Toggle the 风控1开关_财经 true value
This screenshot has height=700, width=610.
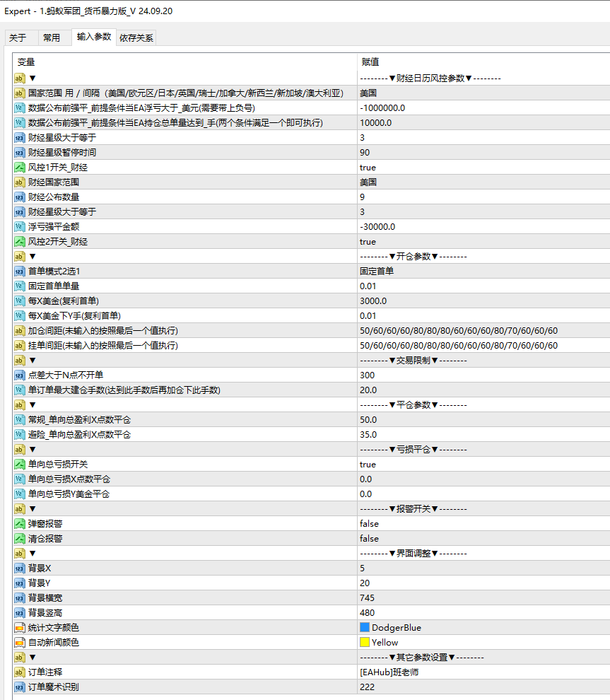tap(368, 168)
